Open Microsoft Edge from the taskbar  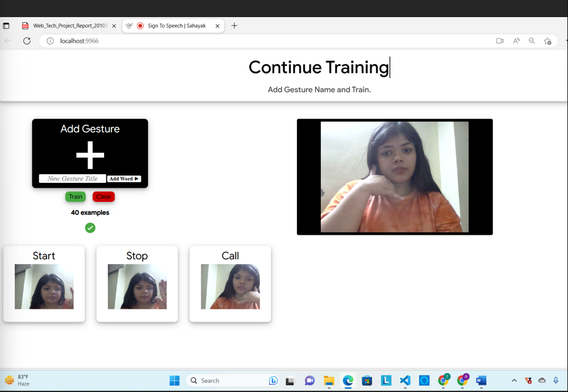click(348, 380)
